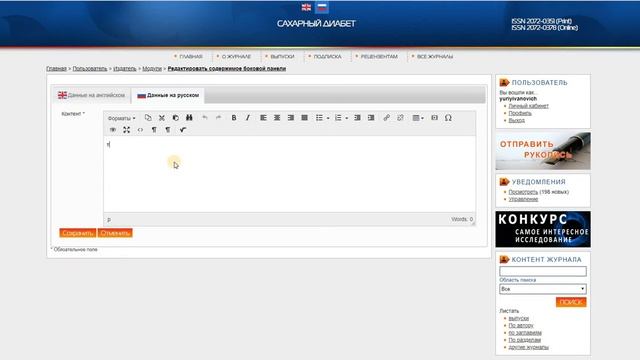Decrease indent of paragraph
This screenshot has height=360, width=640.
tap(357, 118)
